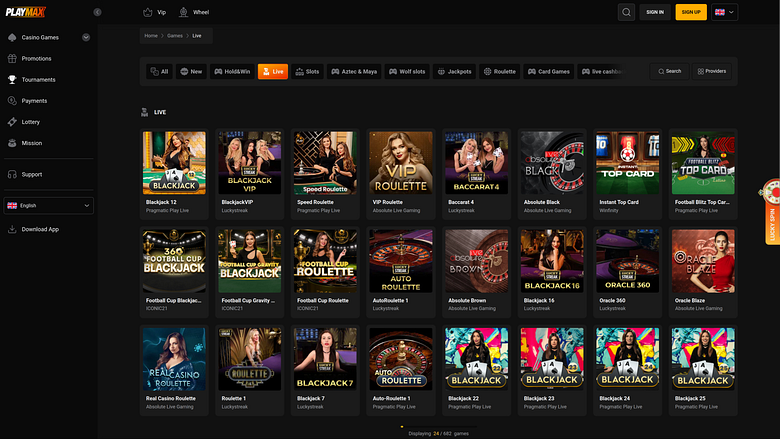This screenshot has width=780, height=439.
Task: Select the Live category tab
Action: point(273,72)
